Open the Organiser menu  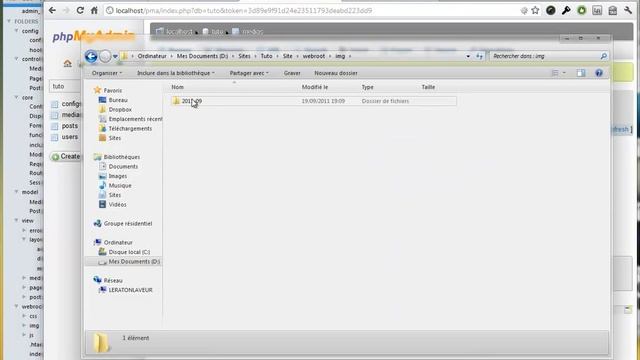pos(107,73)
